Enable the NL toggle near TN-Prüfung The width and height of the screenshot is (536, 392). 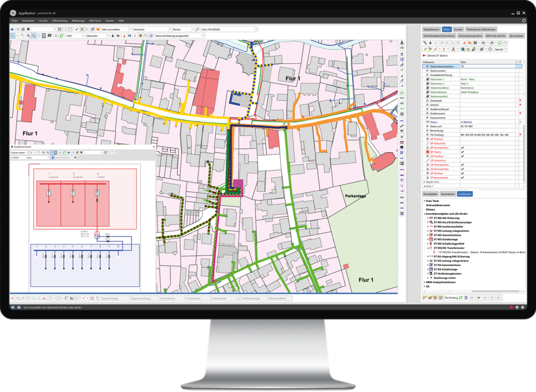(499, 298)
